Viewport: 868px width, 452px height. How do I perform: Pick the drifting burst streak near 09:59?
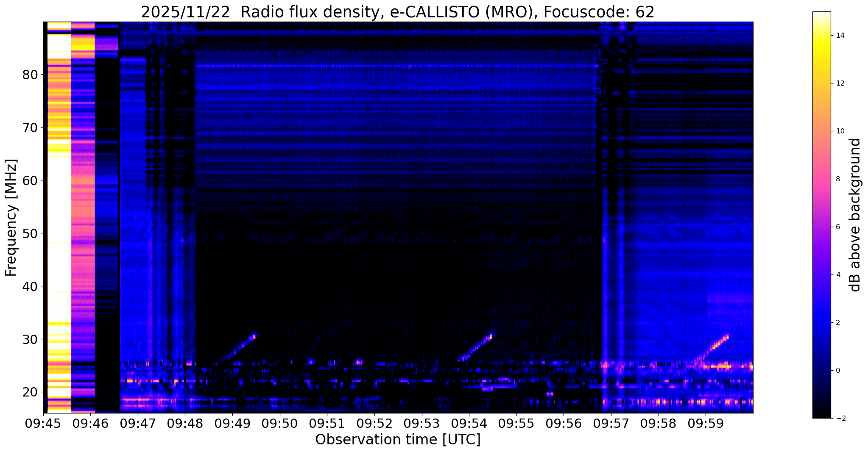(712, 349)
